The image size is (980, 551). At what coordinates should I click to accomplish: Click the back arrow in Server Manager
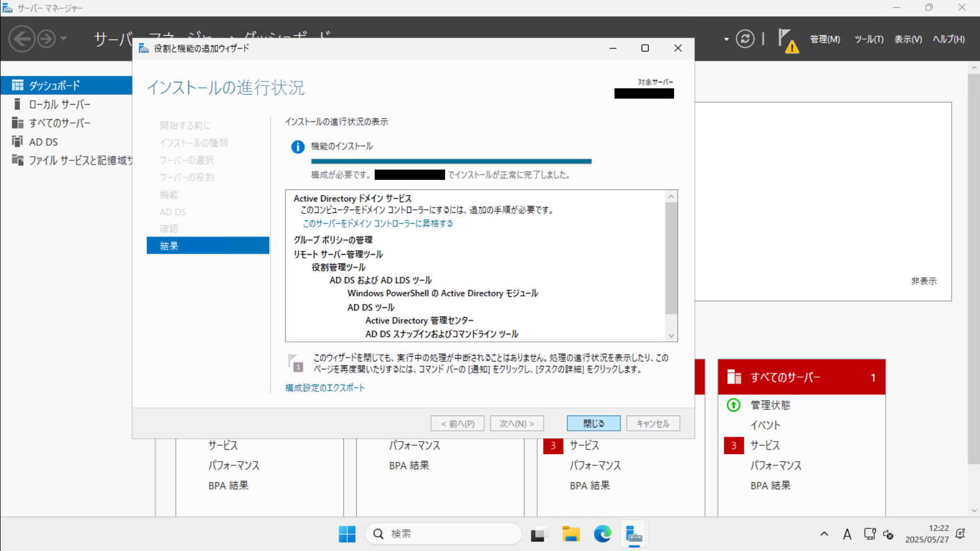(22, 39)
